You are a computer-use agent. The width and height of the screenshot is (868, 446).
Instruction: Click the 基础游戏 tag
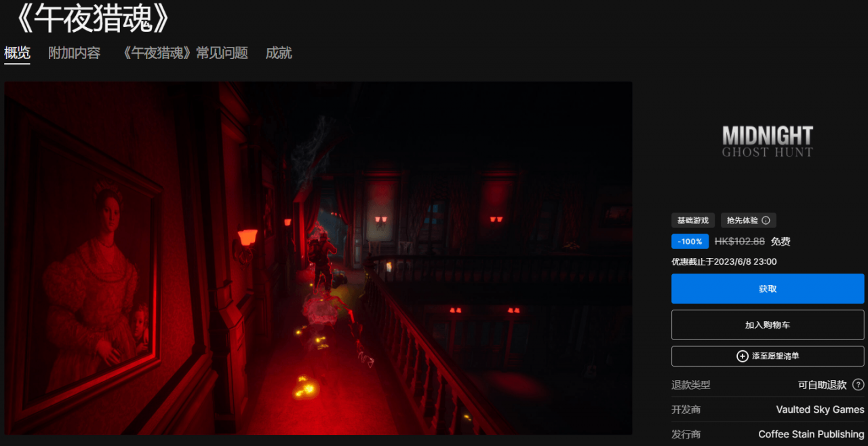pyautogui.click(x=693, y=221)
